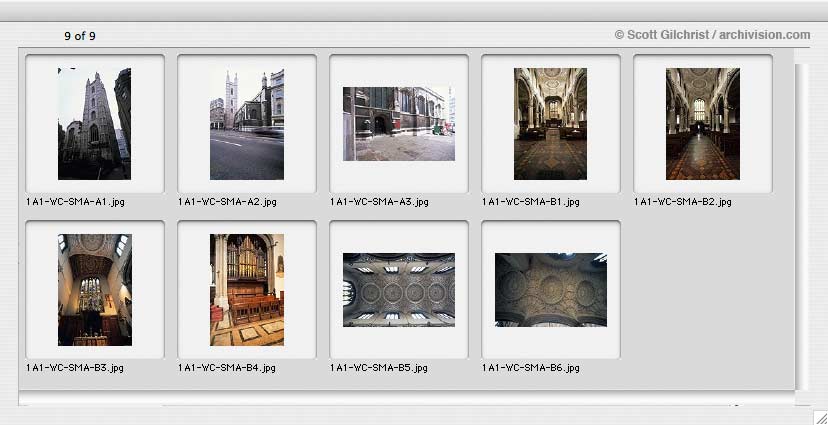Screen dimensions: 828x425
Task: Click filename 1A1-WC-SMA-A1.jpg
Action: (x=76, y=202)
